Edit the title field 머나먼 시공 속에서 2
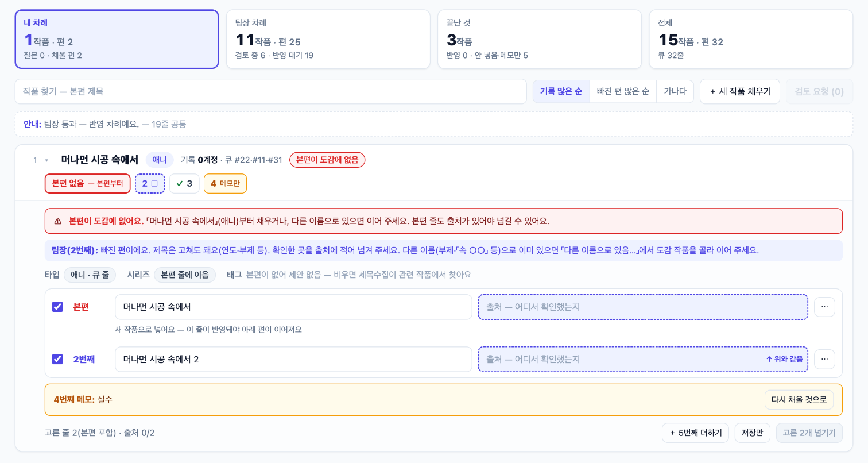 point(293,359)
